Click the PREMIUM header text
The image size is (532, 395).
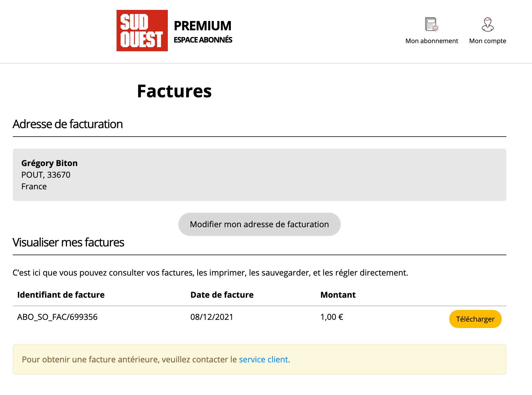[202, 26]
